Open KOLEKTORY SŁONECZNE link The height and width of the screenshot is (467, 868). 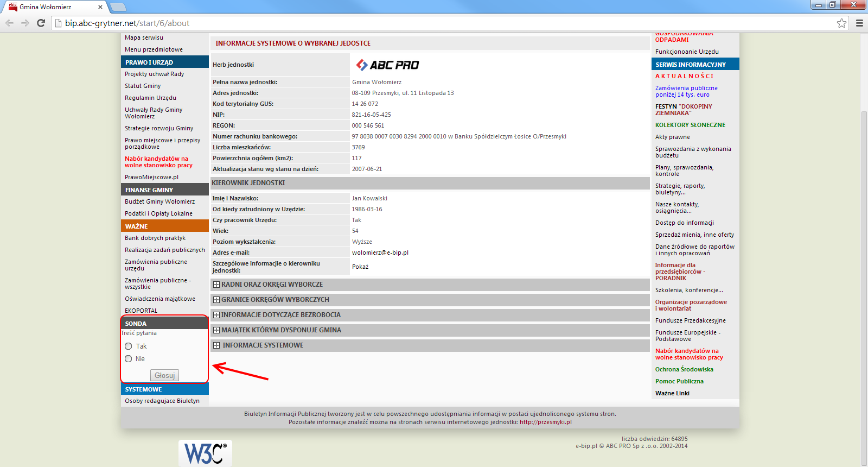tap(690, 125)
